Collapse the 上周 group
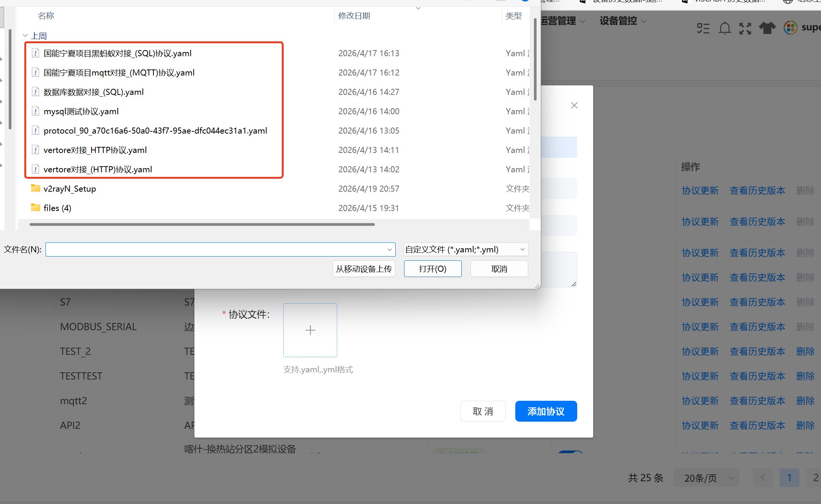 click(x=25, y=36)
